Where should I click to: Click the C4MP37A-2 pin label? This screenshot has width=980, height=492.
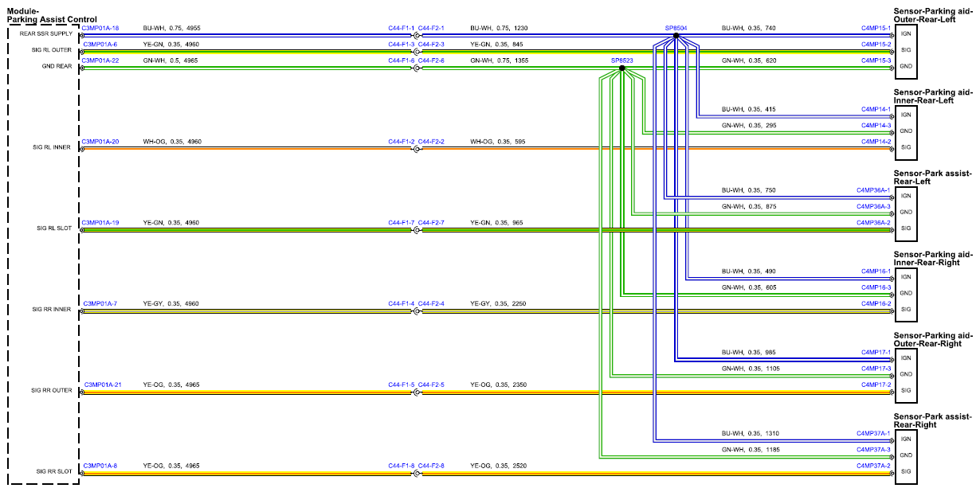coord(873,466)
